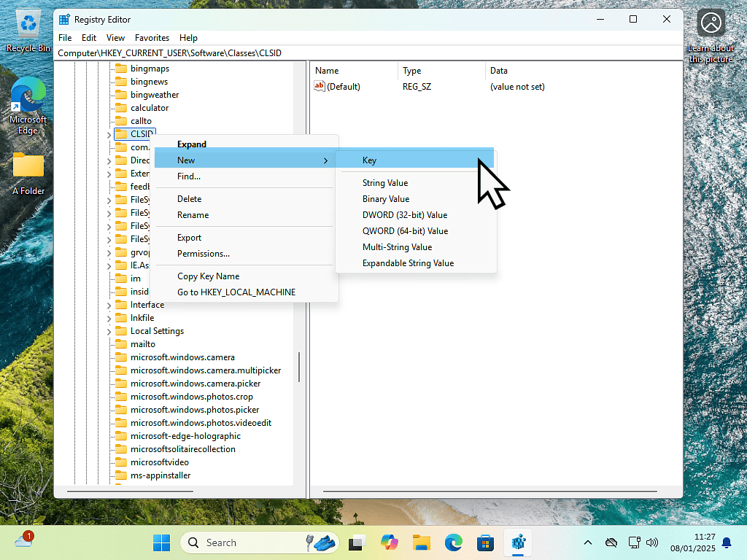Open the Favorites menu
Screen dimensions: 747x560
pyautogui.click(x=152, y=38)
